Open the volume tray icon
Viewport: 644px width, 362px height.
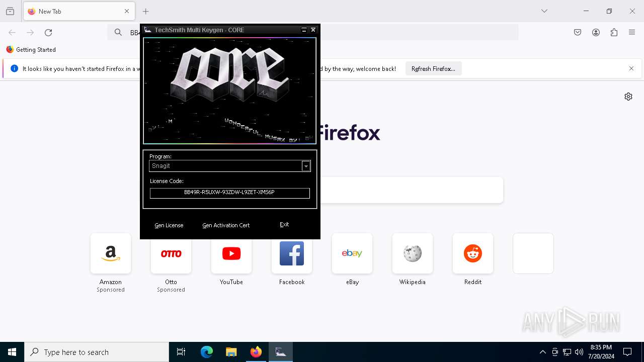pyautogui.click(x=579, y=352)
